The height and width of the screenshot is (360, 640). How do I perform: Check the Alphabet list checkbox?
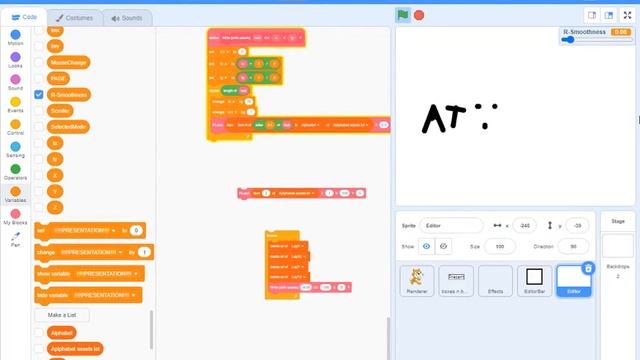click(39, 333)
